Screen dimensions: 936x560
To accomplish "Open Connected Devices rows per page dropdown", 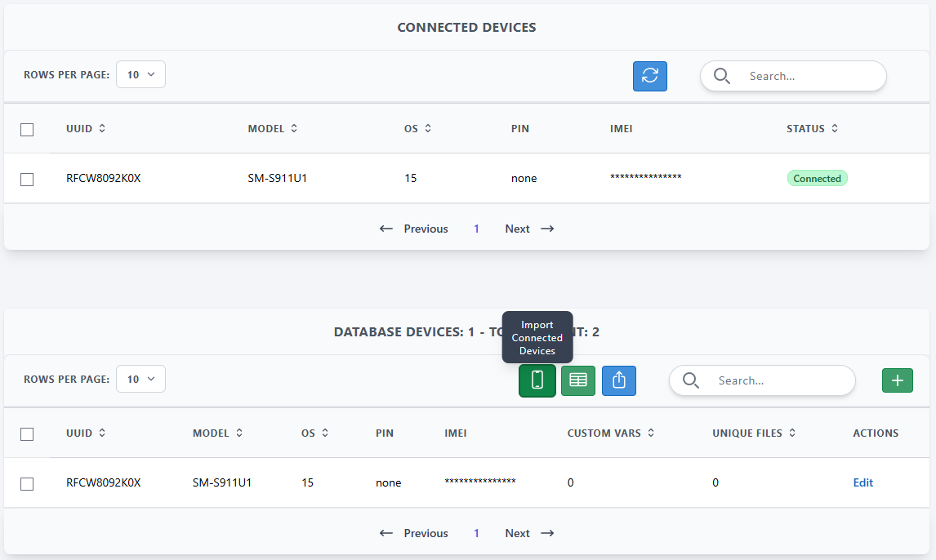I will 140,74.
